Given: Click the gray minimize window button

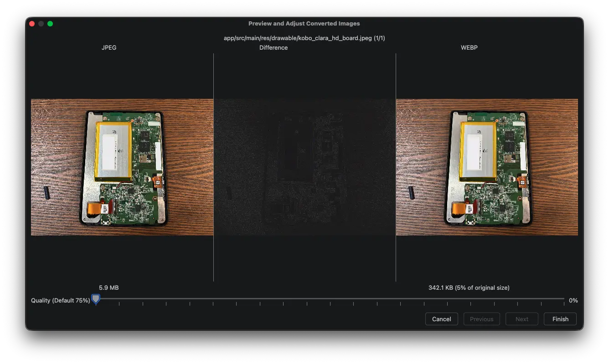Looking at the screenshot, I should [x=41, y=24].
